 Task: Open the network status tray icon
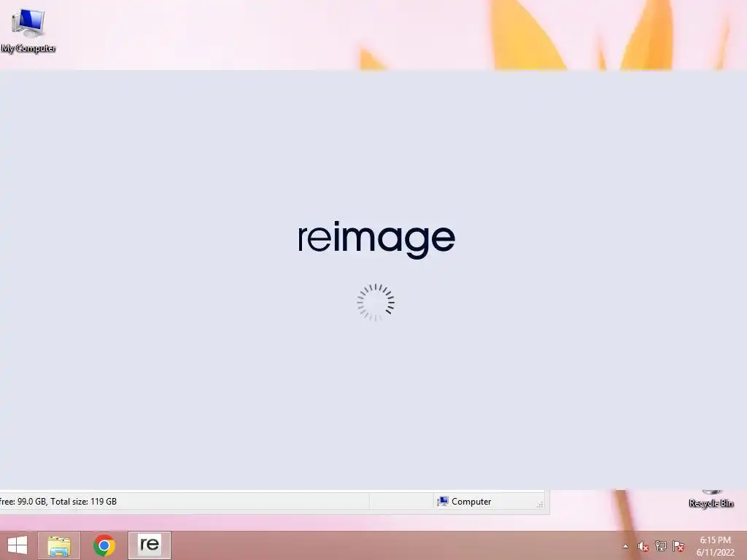coord(660,546)
